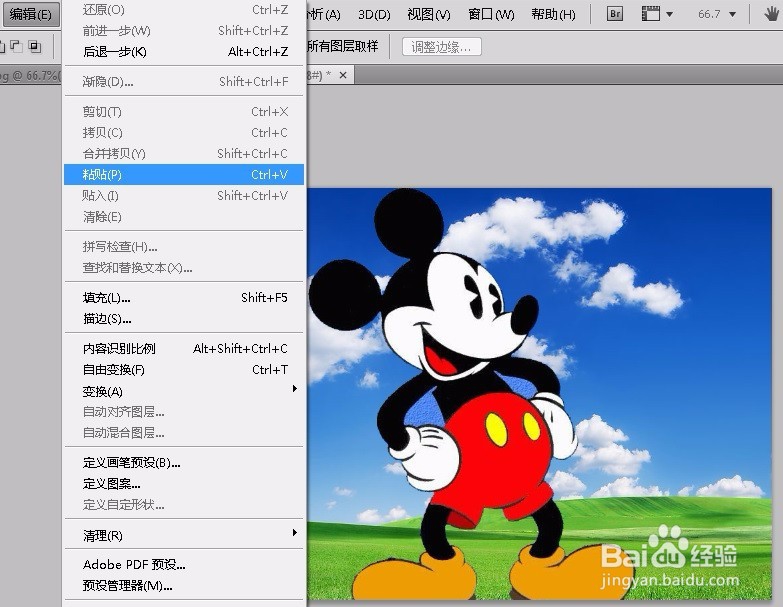Image resolution: width=783 pixels, height=607 pixels.
Task: Click the highlighted 粘贴(P) entry
Action: [184, 175]
